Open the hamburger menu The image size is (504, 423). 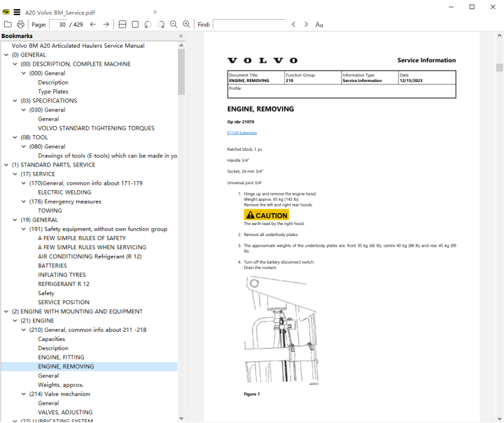coord(17,12)
